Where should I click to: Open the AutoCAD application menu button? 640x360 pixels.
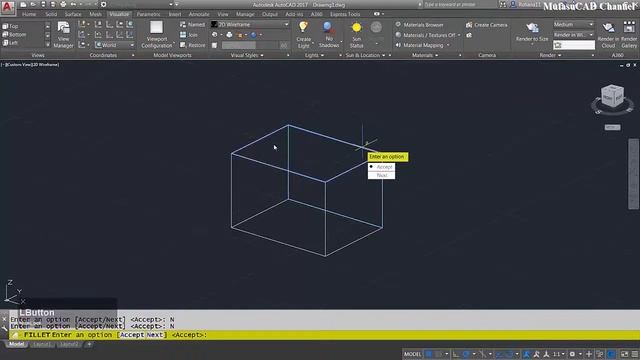[x=7, y=7]
